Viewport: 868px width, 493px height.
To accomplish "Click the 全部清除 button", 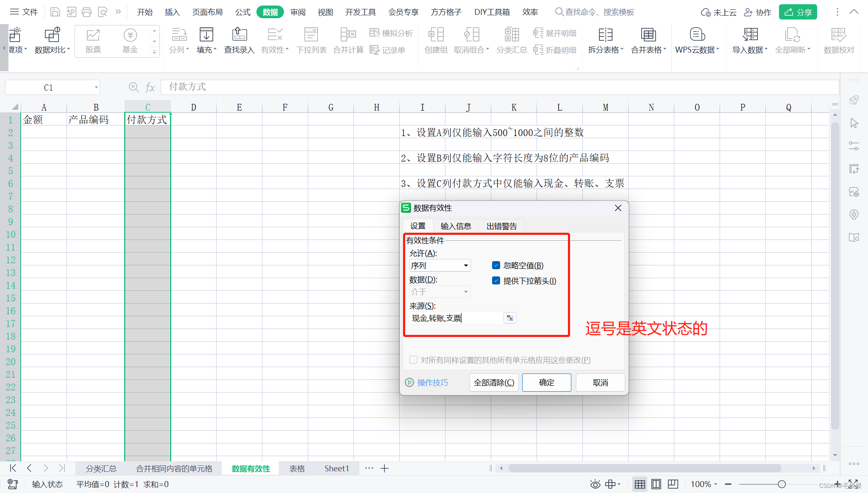I will click(x=494, y=382).
